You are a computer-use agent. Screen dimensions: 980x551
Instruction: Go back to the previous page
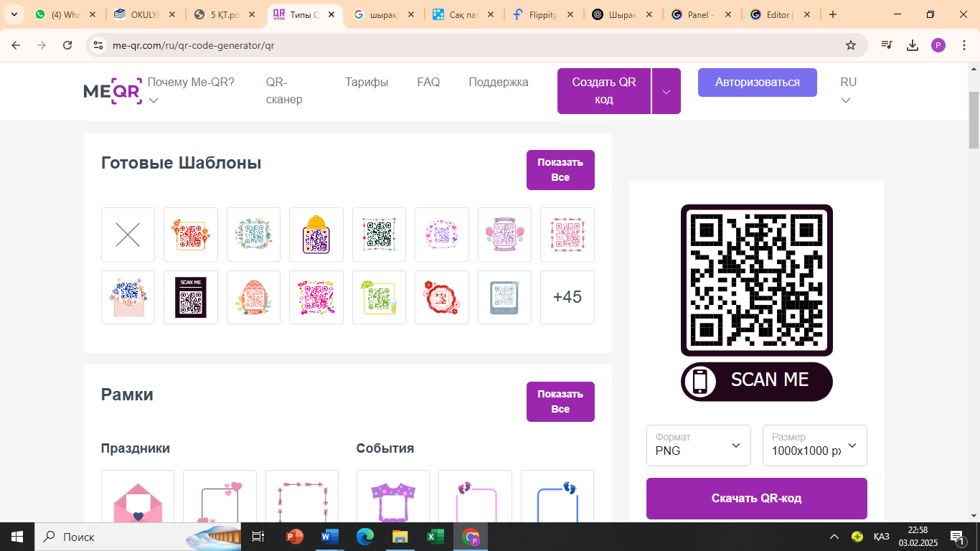16,45
